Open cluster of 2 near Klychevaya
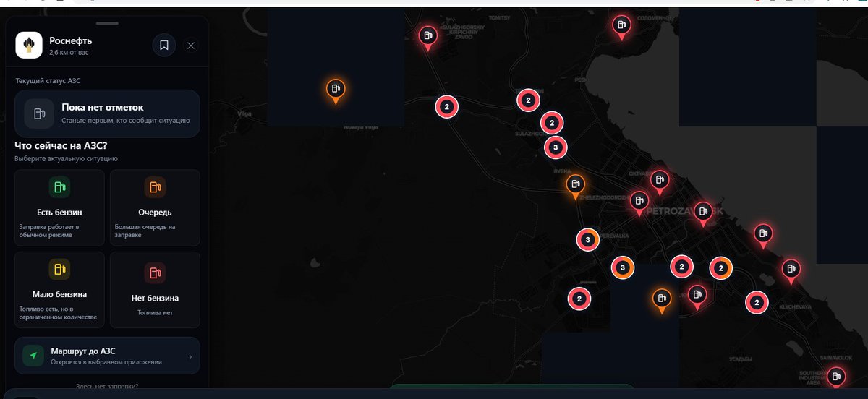The width and height of the screenshot is (868, 399). coord(757,302)
